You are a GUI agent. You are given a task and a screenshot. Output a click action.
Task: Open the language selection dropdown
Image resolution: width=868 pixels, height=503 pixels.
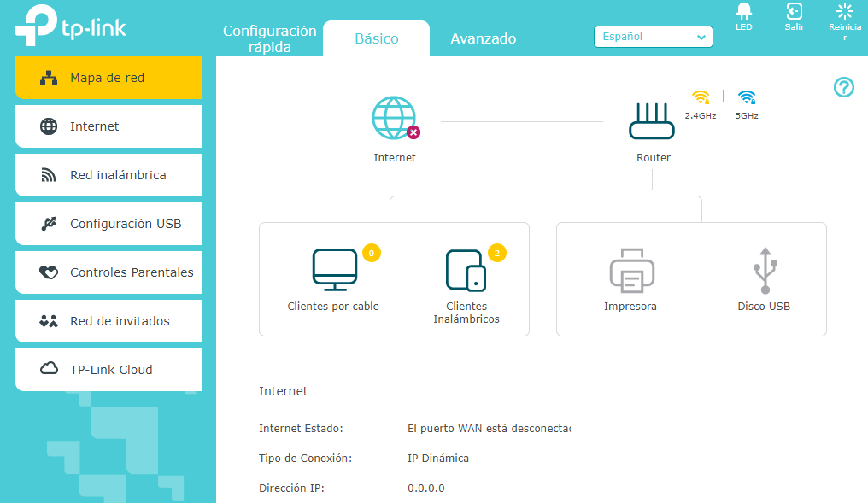click(653, 37)
